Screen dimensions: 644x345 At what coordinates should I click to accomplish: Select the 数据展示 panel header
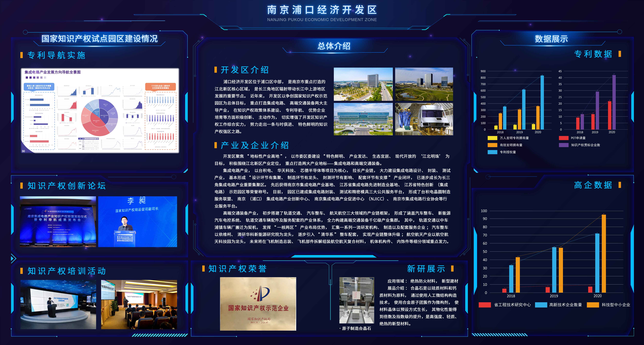(x=551, y=39)
